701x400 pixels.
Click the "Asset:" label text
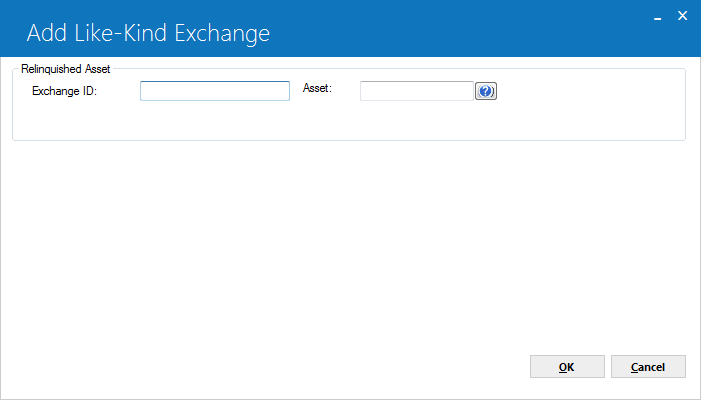click(317, 88)
